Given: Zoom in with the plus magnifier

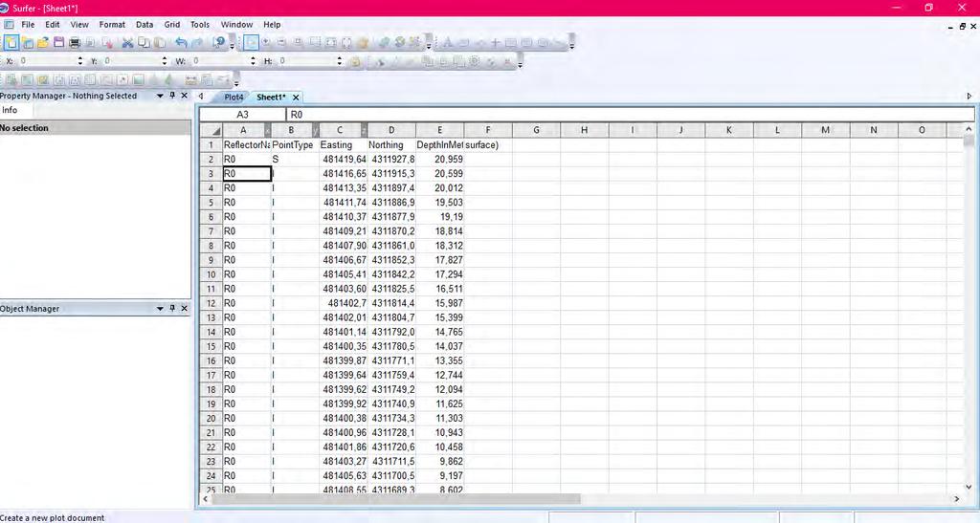Looking at the screenshot, I should (266, 42).
